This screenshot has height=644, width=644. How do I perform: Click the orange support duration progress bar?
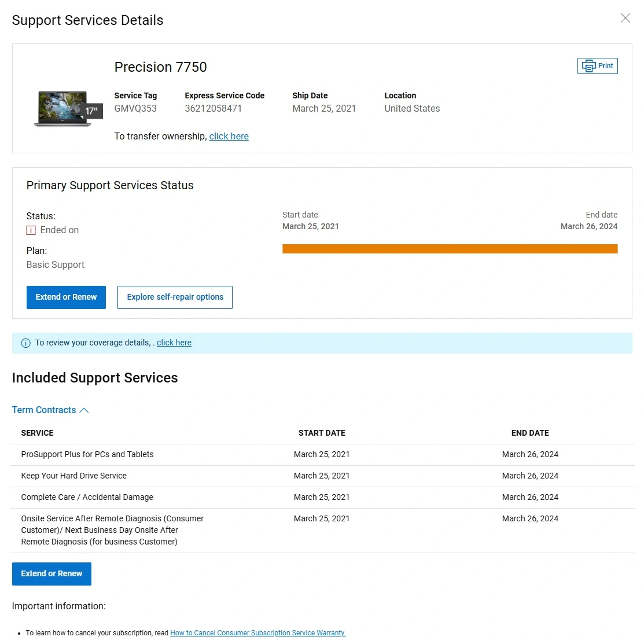tap(450, 249)
